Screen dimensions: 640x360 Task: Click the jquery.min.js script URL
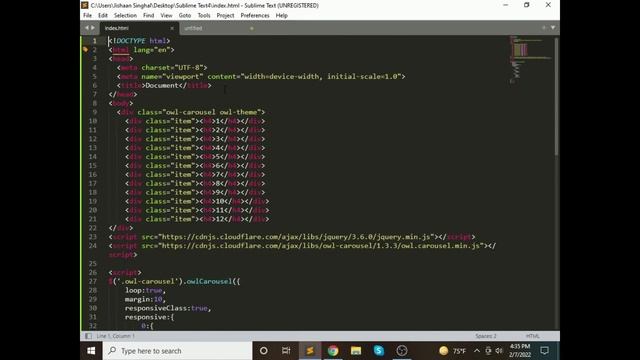pyautogui.click(x=296, y=237)
